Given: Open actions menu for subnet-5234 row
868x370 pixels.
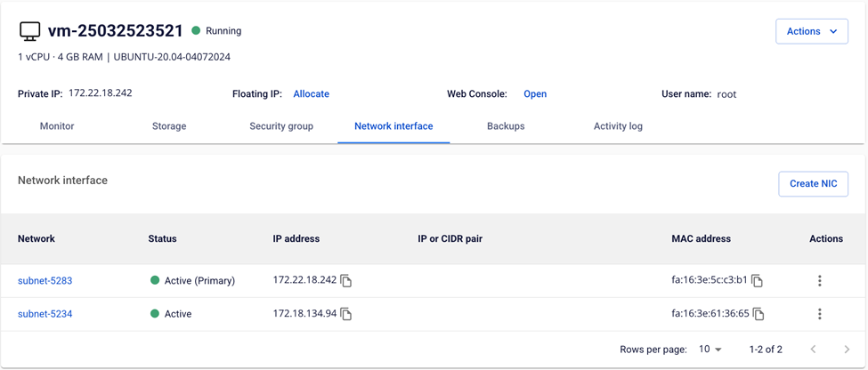Looking at the screenshot, I should (x=819, y=314).
